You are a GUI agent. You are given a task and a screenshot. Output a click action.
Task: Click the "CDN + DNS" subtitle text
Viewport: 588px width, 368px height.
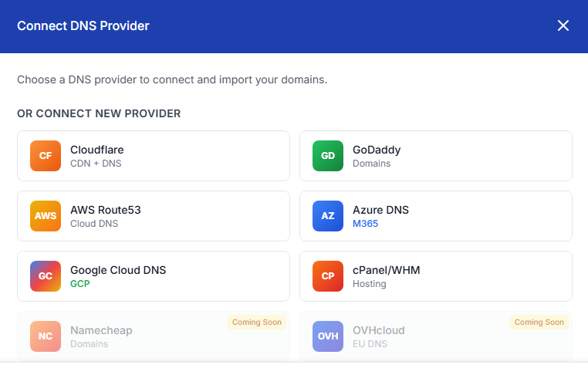(x=96, y=164)
